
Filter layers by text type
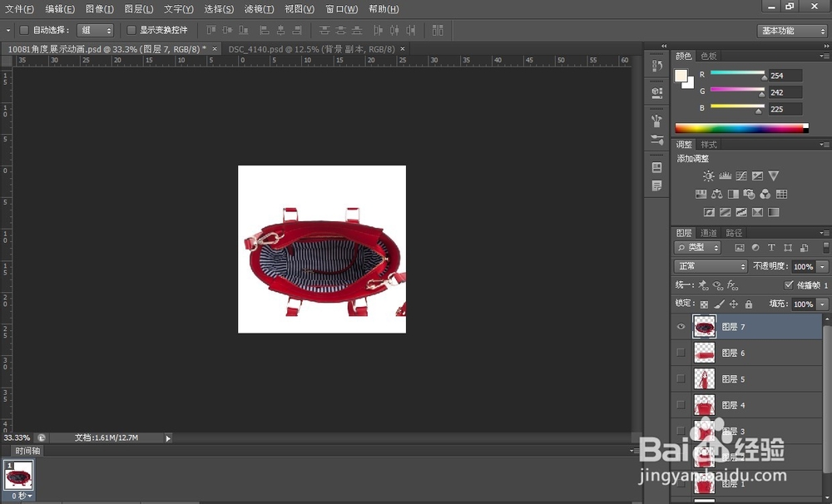tap(771, 248)
